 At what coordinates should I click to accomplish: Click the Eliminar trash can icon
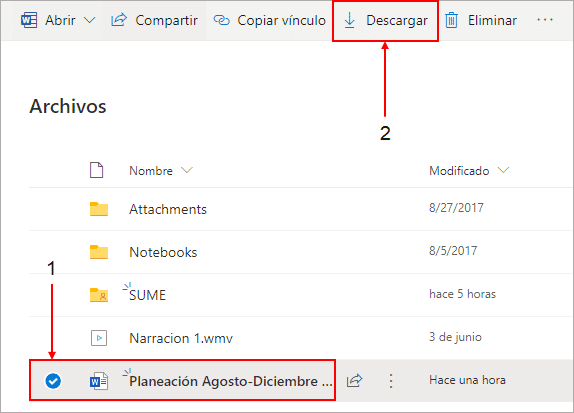[x=451, y=20]
